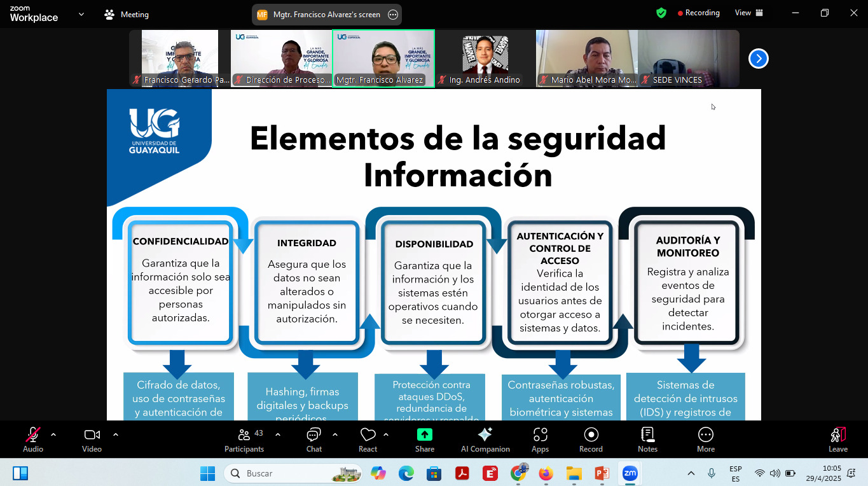Viewport: 868px width, 486px height.
Task: Expand the video options arrow
Action: [115, 435]
